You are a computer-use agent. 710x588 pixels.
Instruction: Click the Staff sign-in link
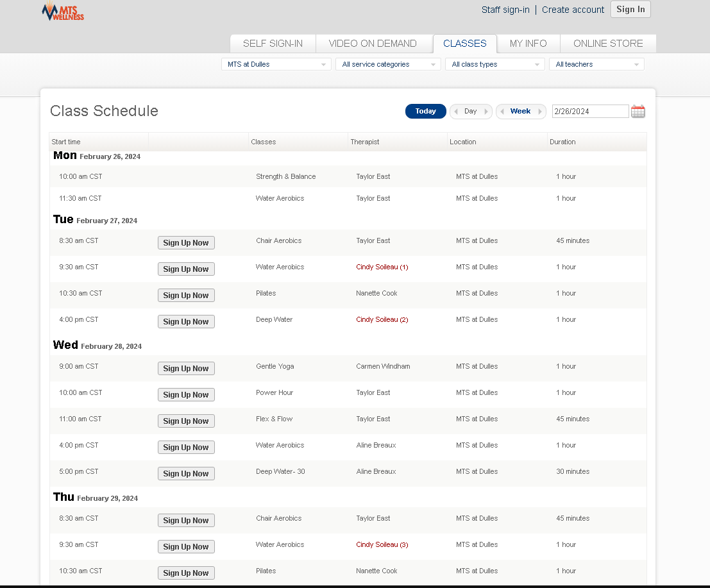[505, 10]
